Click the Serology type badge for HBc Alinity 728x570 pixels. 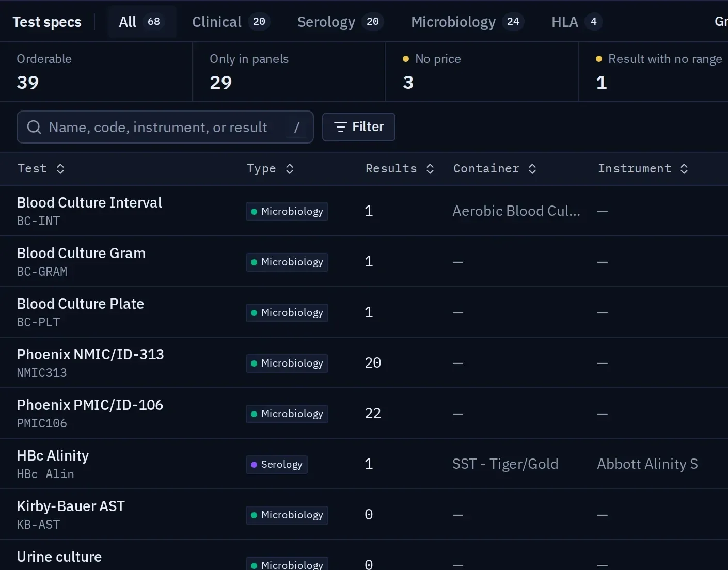[x=277, y=464]
